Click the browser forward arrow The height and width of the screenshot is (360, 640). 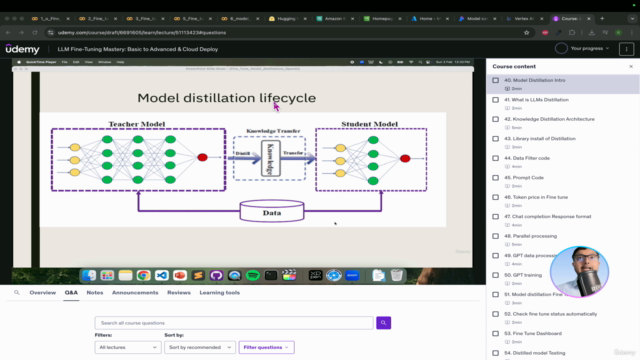[21, 33]
